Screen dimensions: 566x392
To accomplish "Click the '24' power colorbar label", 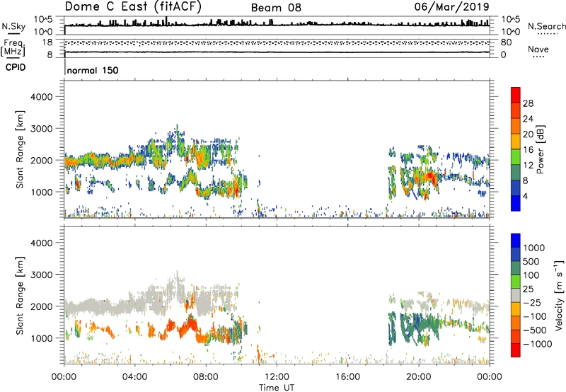I will click(x=528, y=119).
